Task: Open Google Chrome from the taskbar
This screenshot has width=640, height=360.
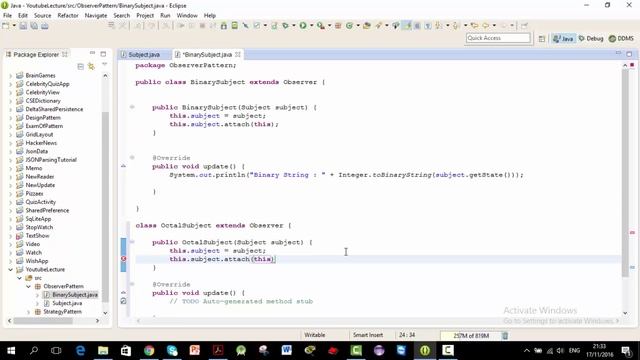Action: click(149, 350)
